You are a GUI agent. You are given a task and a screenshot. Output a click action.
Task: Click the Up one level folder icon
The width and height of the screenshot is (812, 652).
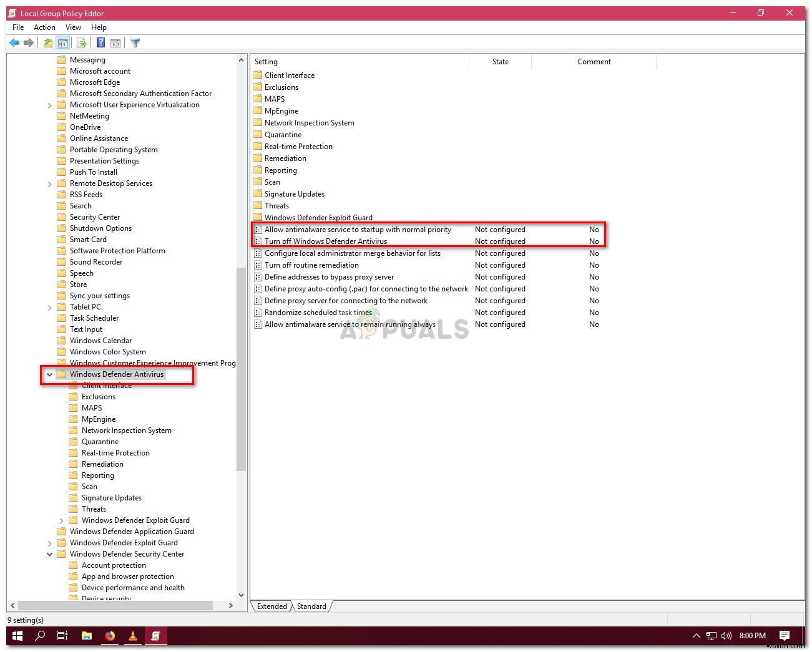(47, 42)
